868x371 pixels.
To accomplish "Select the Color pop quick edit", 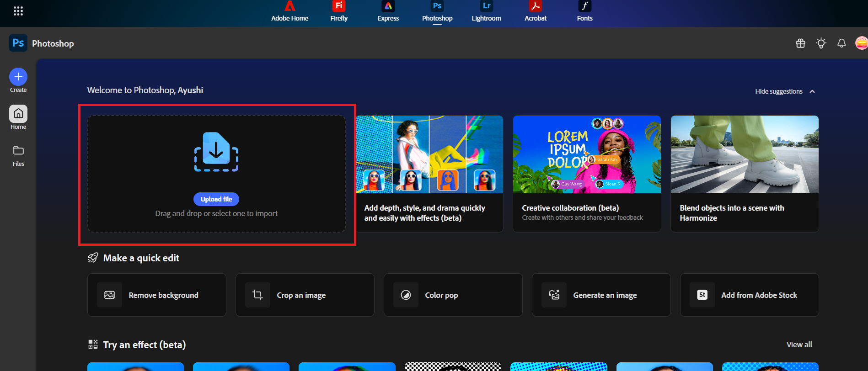I will click(453, 295).
